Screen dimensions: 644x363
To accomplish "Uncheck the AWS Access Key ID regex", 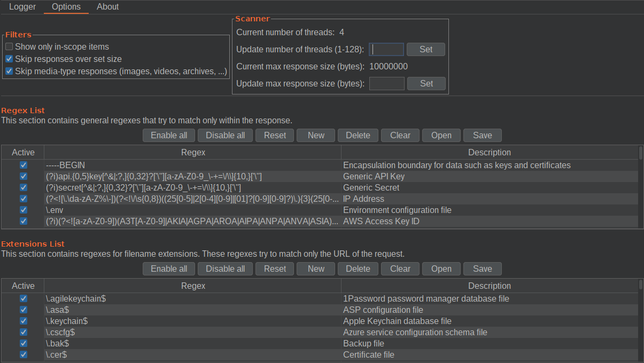I will (x=23, y=222).
